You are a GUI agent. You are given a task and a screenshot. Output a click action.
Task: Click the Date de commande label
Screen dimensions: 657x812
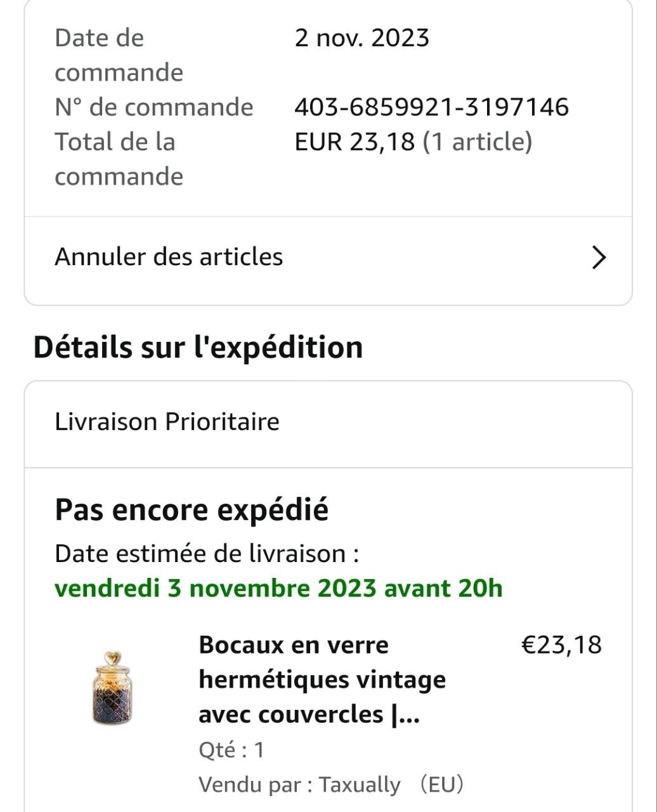[x=119, y=55]
